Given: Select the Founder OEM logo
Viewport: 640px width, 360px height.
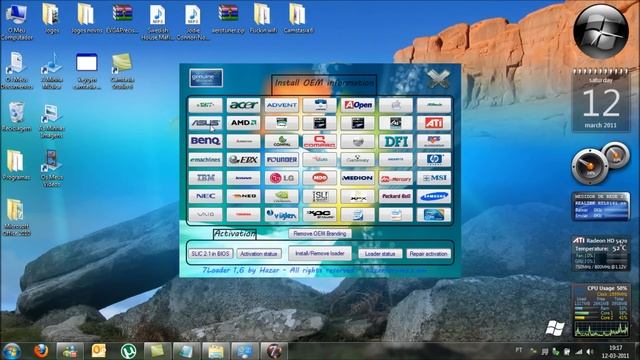Looking at the screenshot, I should [281, 160].
